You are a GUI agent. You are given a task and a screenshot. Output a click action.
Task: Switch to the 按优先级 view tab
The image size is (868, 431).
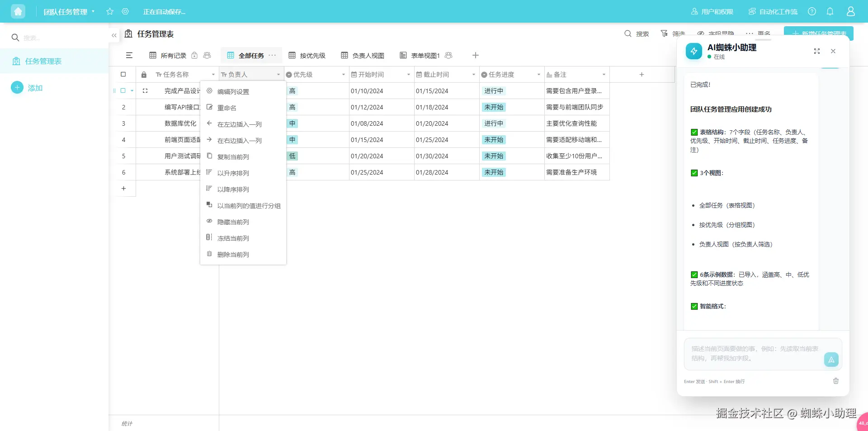(x=307, y=55)
